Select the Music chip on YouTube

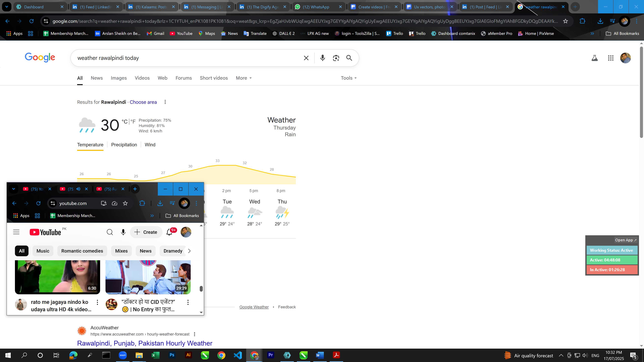point(43,251)
